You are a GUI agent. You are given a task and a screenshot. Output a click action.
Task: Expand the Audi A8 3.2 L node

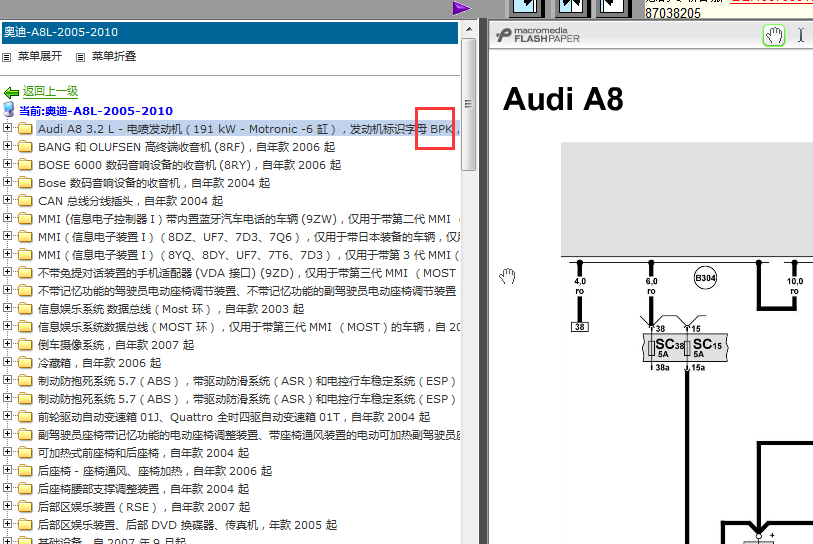point(7,128)
